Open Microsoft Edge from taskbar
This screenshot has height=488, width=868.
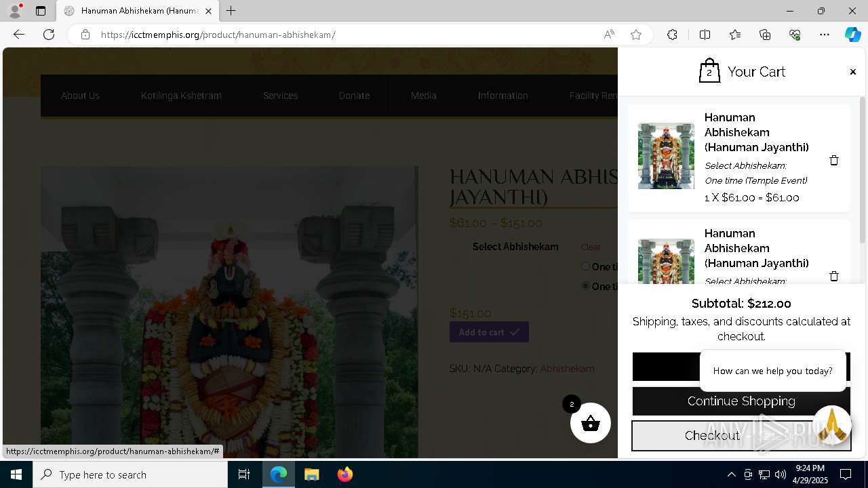point(279,474)
